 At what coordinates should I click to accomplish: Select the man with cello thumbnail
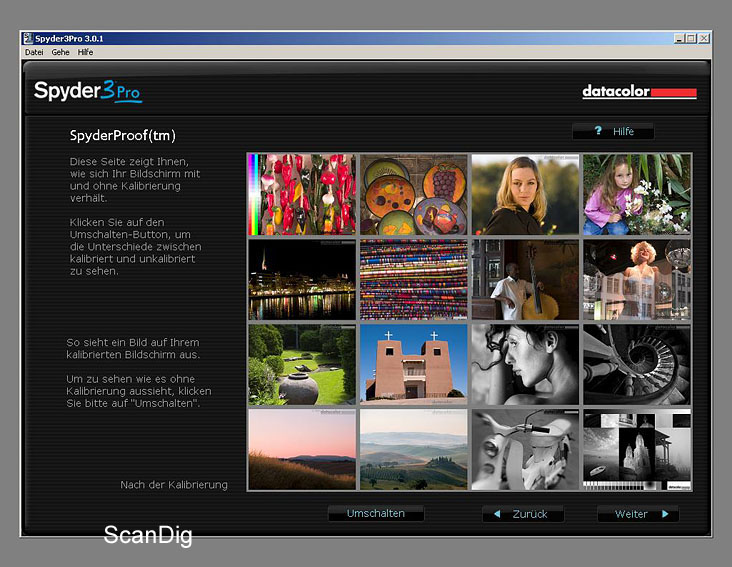tap(525, 280)
